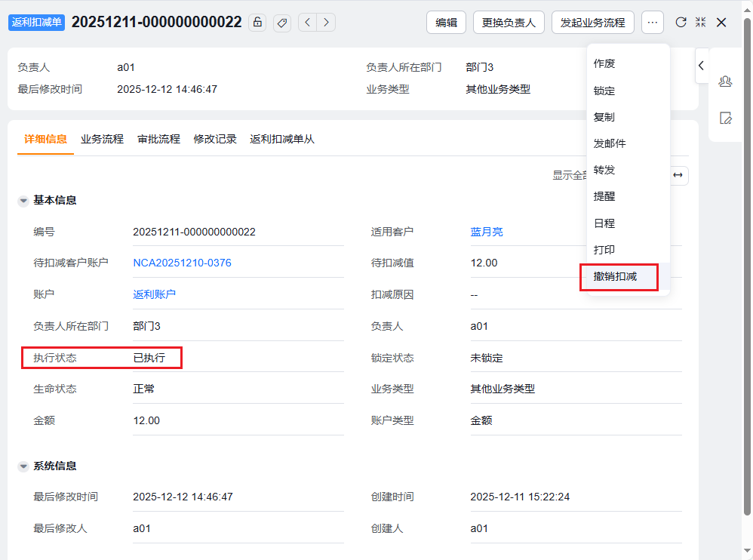
Task: Switch to the 业务流程 tab
Action: coord(102,140)
